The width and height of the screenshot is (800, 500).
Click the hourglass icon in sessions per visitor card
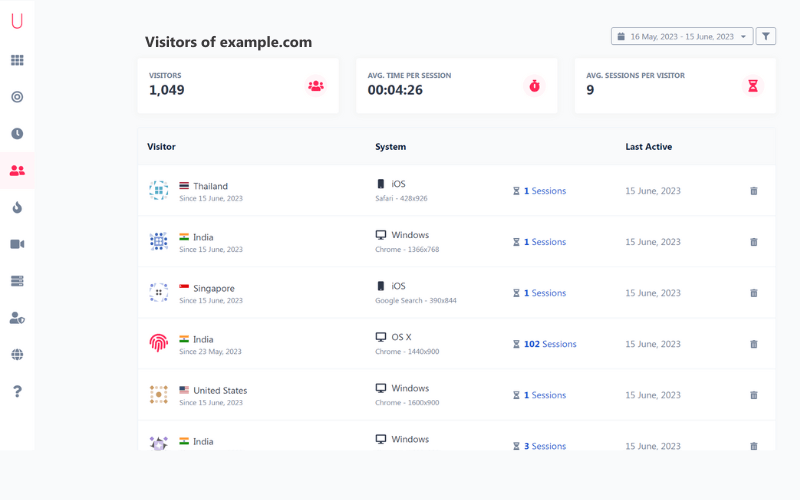point(753,86)
